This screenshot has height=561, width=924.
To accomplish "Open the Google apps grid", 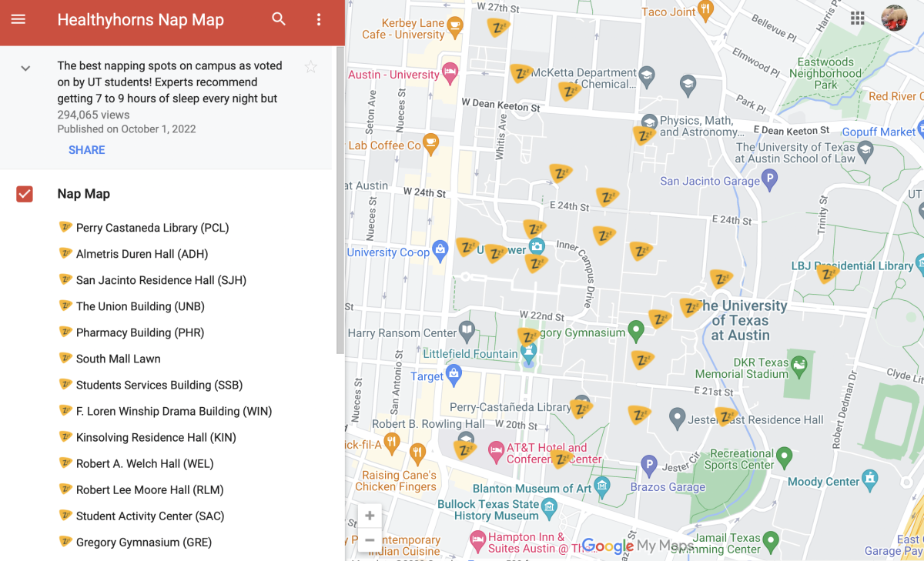I will [858, 18].
